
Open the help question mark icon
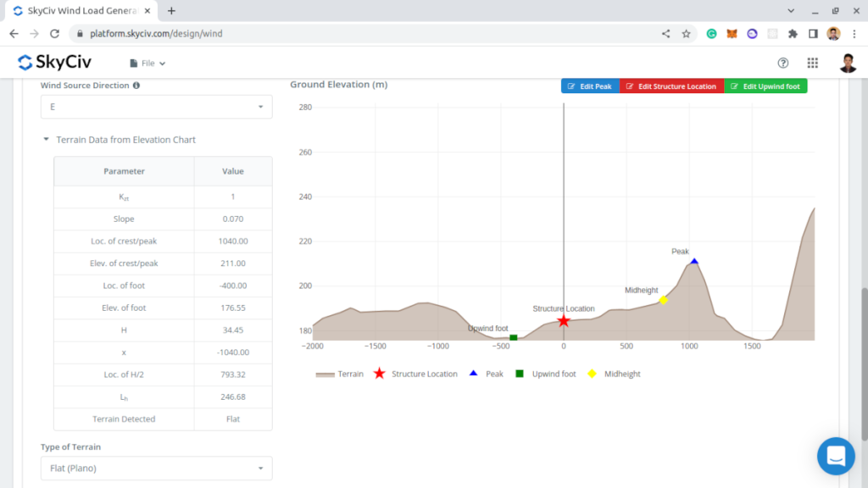tap(783, 63)
